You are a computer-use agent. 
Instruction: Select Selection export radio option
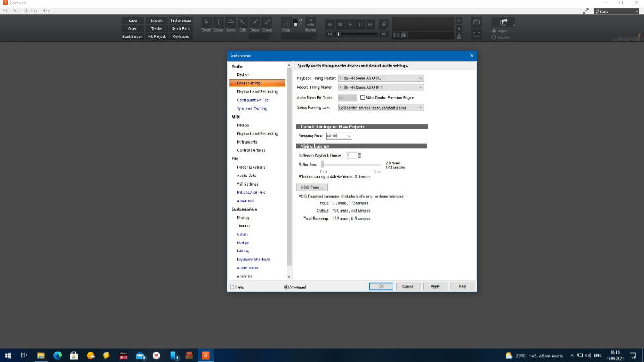click(x=494, y=37)
